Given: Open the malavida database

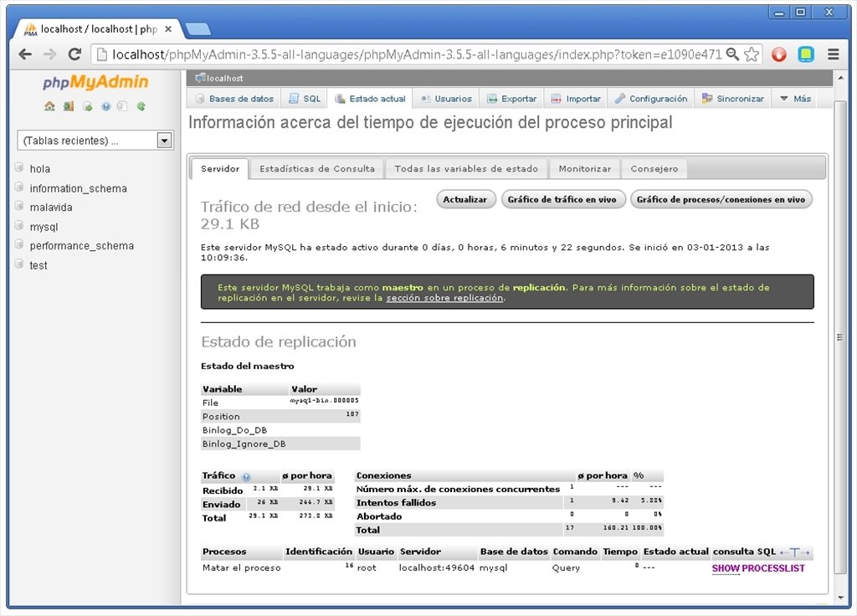Looking at the screenshot, I should 51,208.
